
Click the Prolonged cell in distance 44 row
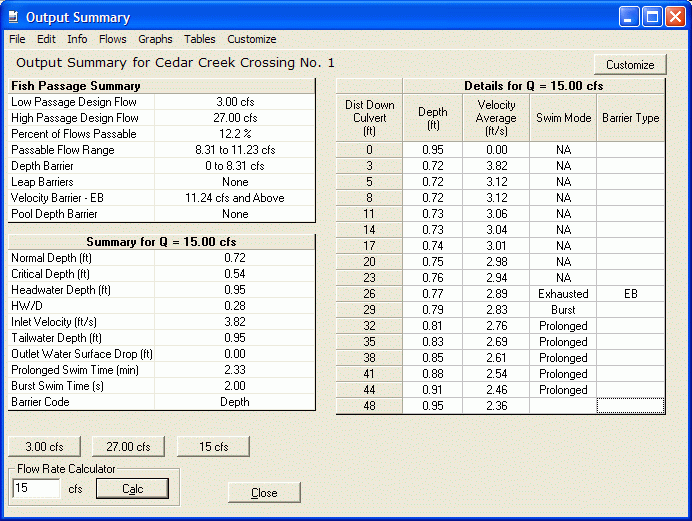pos(563,390)
